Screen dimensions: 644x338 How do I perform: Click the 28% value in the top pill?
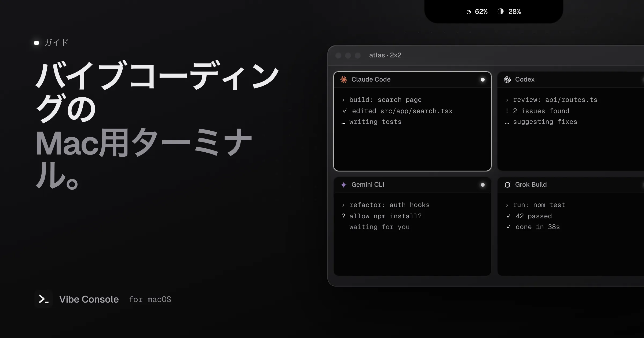point(515,12)
